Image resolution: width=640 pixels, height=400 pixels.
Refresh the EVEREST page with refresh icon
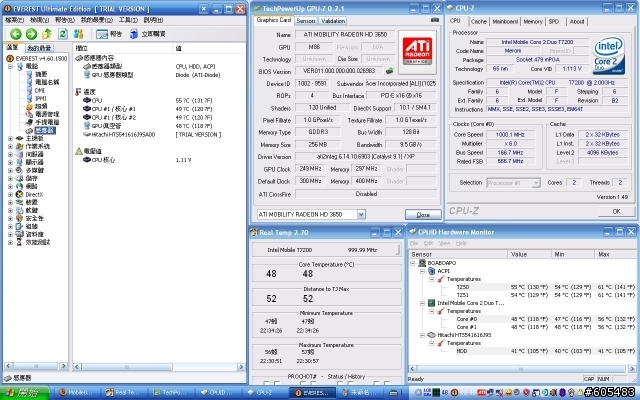(62, 34)
